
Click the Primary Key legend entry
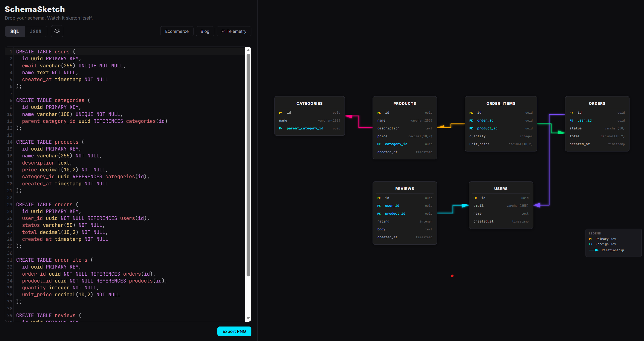[602, 239]
